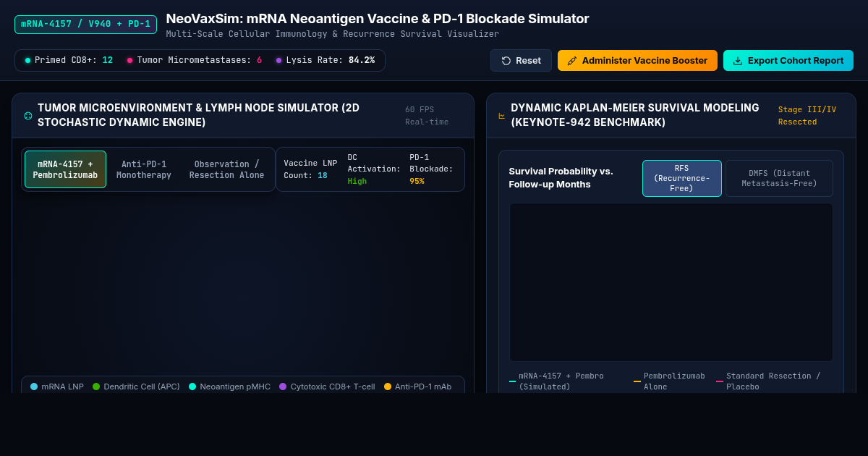
Task: Click 'Stage III/IV Resected' label
Action: tap(807, 116)
